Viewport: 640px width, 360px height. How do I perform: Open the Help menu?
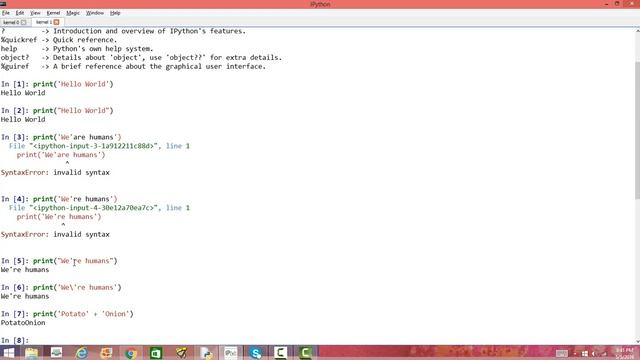115,13
